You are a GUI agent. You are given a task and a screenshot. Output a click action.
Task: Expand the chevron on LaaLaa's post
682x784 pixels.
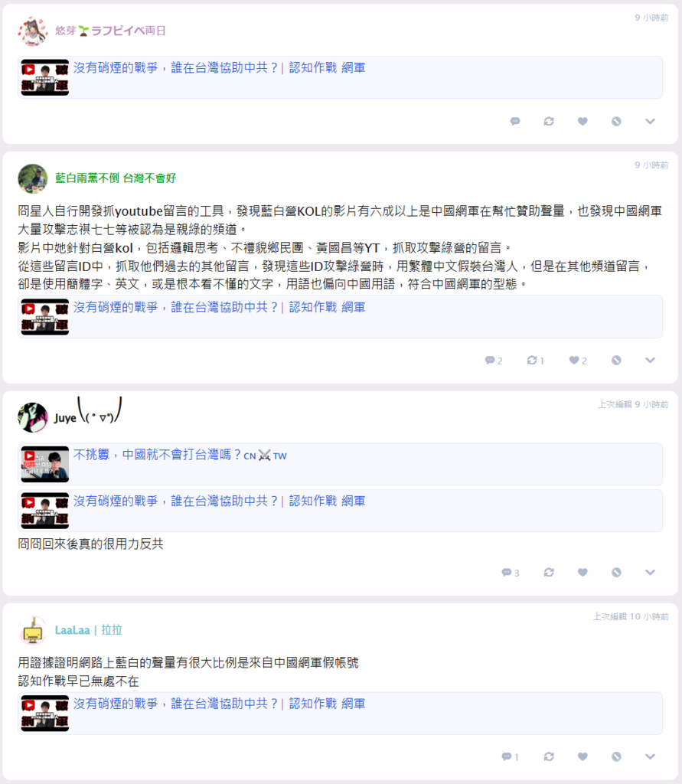coord(650,756)
